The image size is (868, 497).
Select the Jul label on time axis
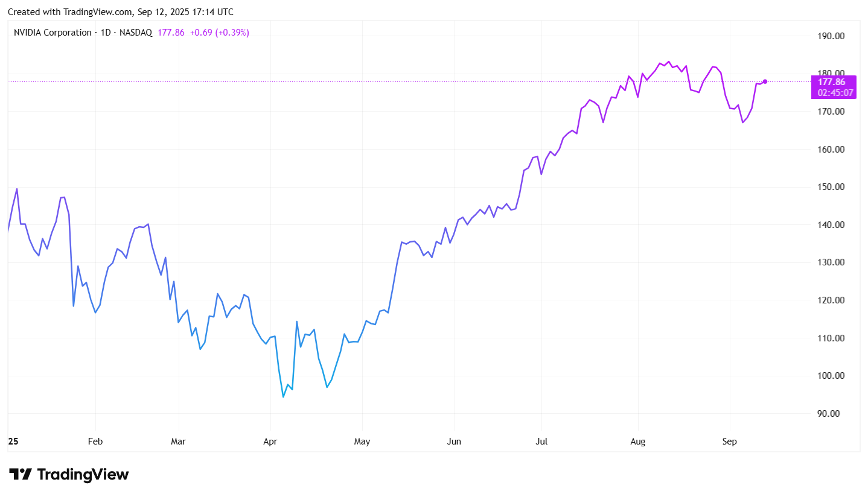point(541,442)
